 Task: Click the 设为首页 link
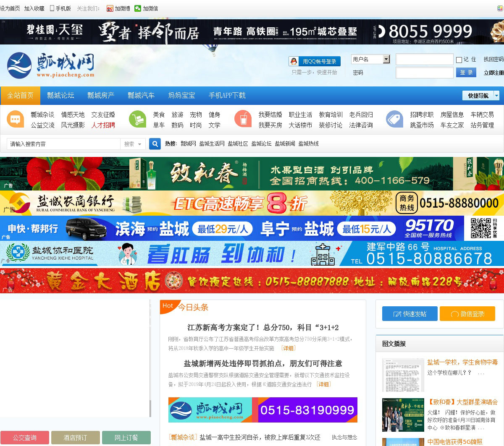[x=10, y=8]
